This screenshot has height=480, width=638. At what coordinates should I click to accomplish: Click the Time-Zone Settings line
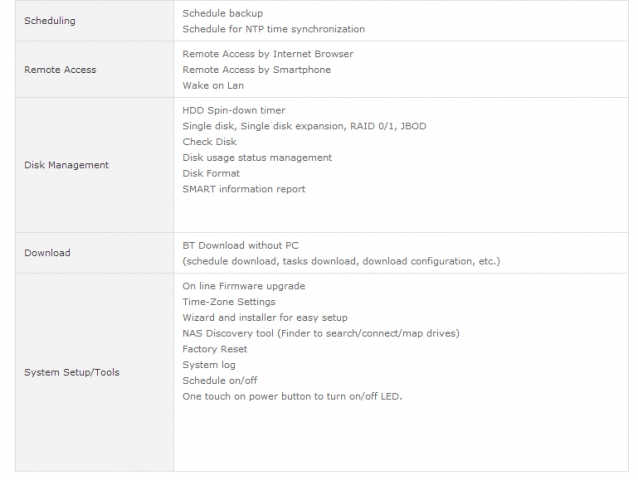point(229,302)
